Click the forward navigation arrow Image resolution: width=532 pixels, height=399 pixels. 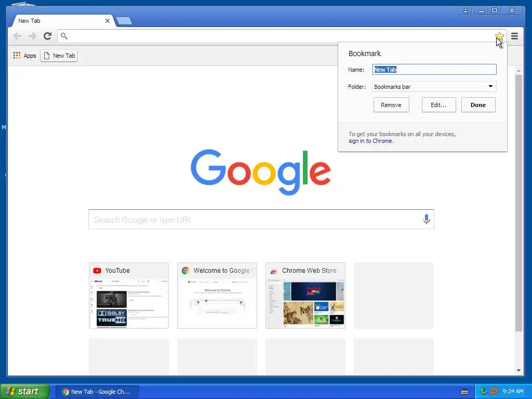(x=32, y=36)
